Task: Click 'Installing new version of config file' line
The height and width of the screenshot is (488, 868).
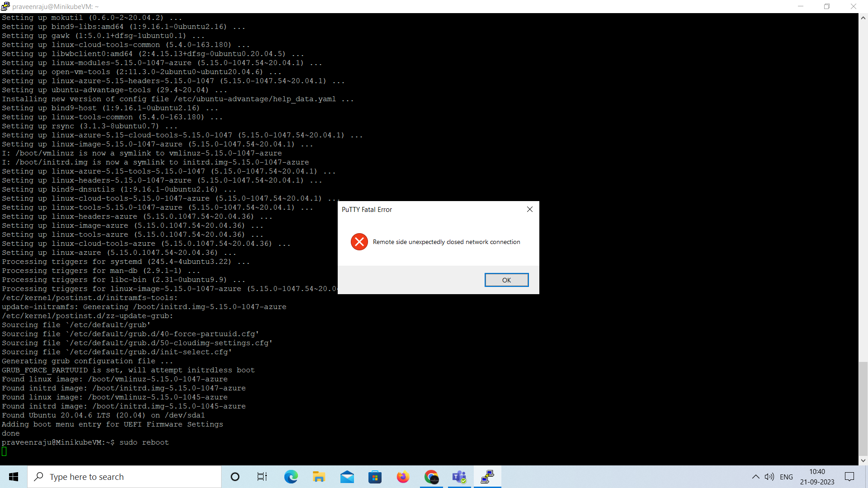Action: click(x=178, y=99)
